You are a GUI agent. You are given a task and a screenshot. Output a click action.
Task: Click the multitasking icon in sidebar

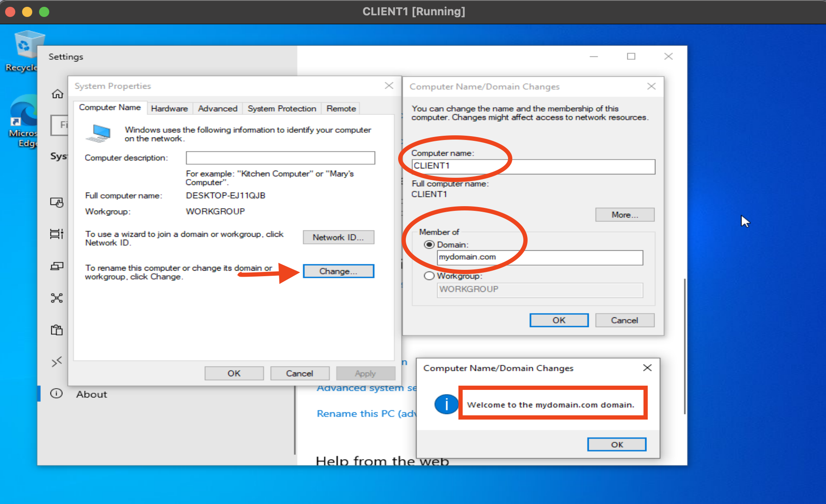click(57, 234)
